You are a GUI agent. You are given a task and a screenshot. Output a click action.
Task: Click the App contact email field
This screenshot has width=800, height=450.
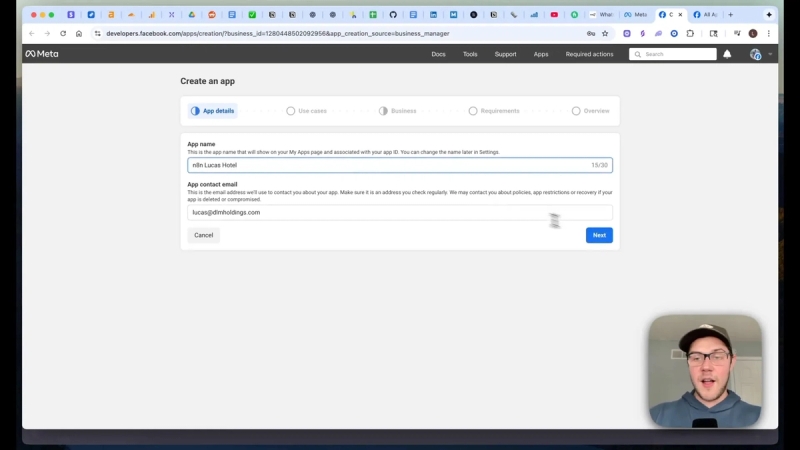pos(400,212)
